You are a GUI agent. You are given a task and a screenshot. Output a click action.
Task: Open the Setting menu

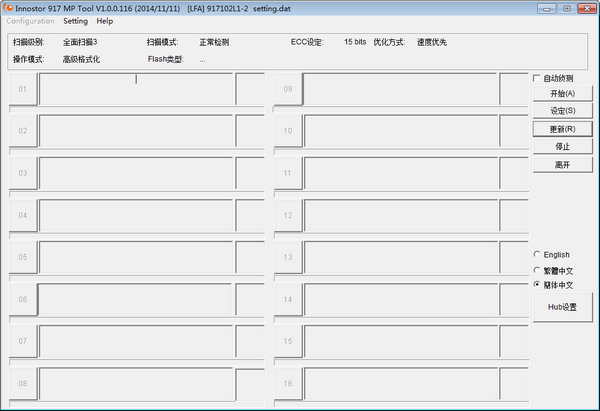click(75, 21)
